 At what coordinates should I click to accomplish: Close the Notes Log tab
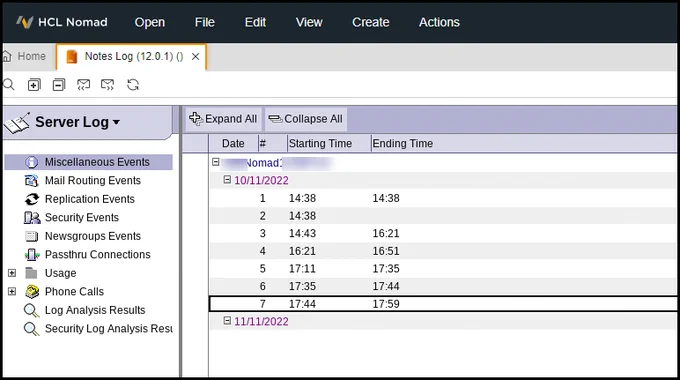coord(196,56)
